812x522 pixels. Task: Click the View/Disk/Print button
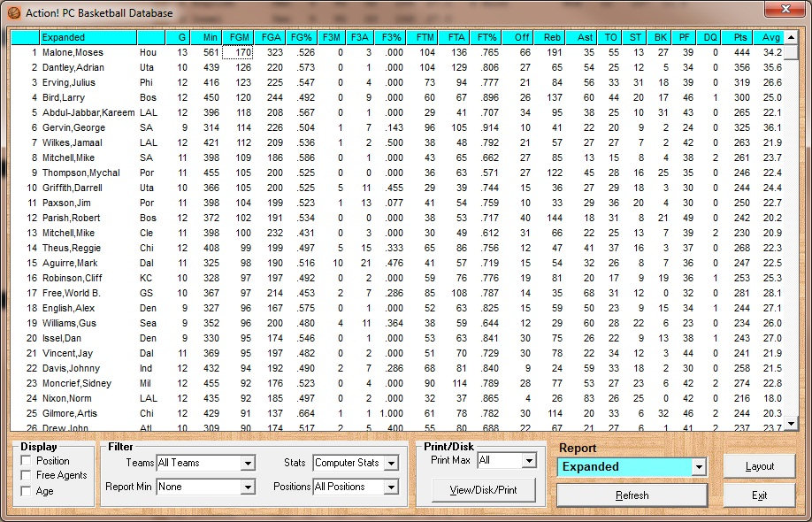tap(482, 490)
